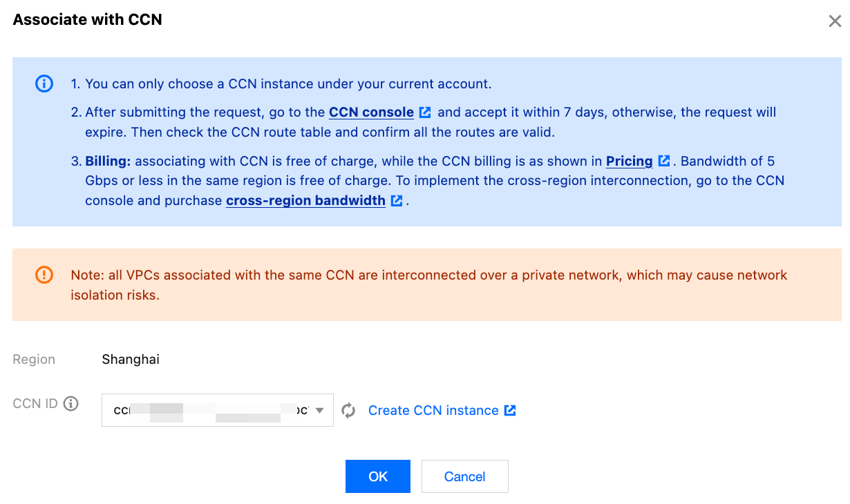Expand CCN ID list with the arrow

click(320, 411)
